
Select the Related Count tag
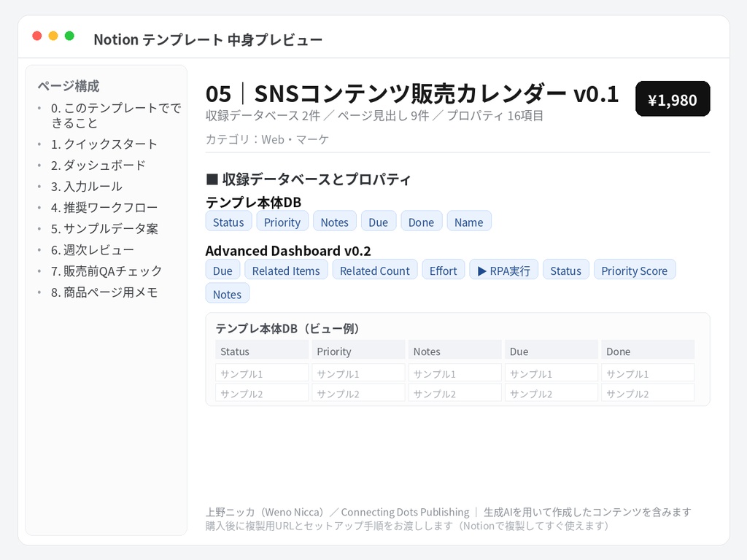click(375, 270)
